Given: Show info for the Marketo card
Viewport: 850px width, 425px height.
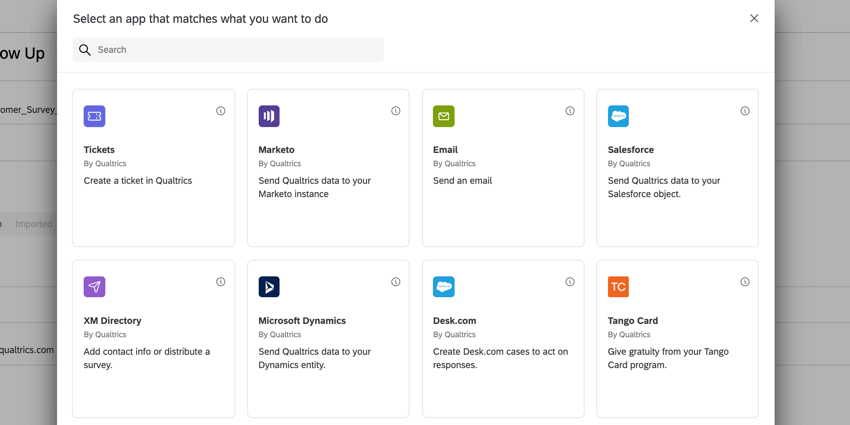Looking at the screenshot, I should click(396, 111).
